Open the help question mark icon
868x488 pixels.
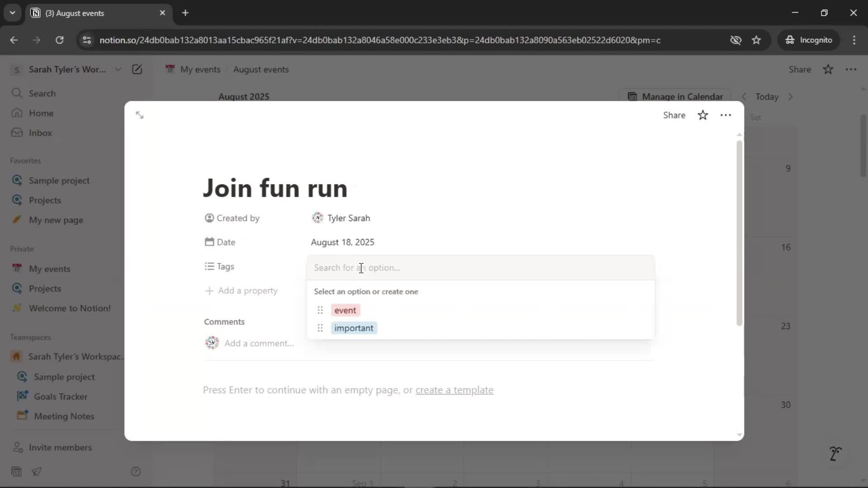pyautogui.click(x=136, y=472)
